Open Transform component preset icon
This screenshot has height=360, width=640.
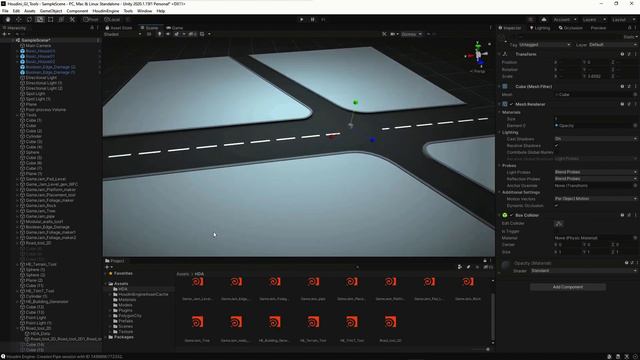coord(629,54)
